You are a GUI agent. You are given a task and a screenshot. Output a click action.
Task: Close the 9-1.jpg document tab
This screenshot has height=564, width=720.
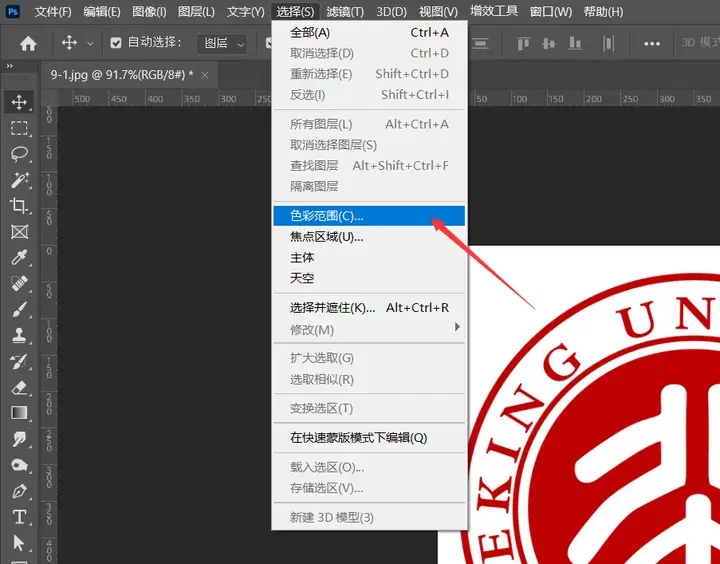pyautogui.click(x=205, y=75)
